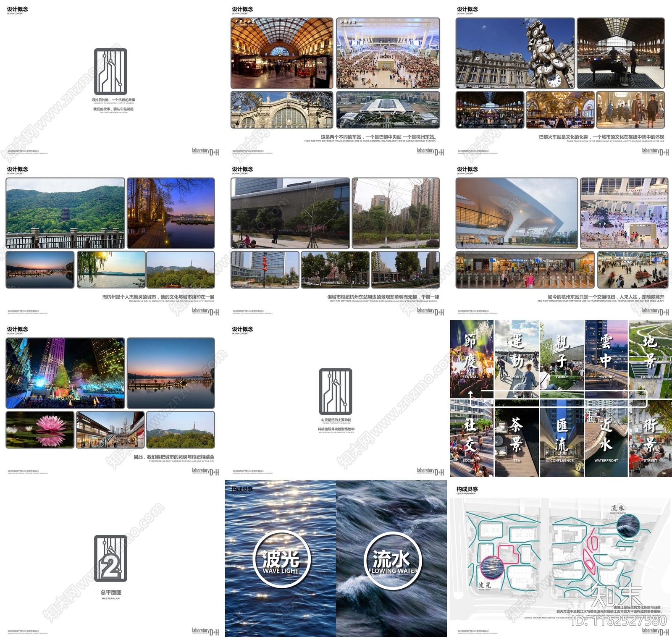Select the 雲中 CLOUD panel

(x=606, y=359)
